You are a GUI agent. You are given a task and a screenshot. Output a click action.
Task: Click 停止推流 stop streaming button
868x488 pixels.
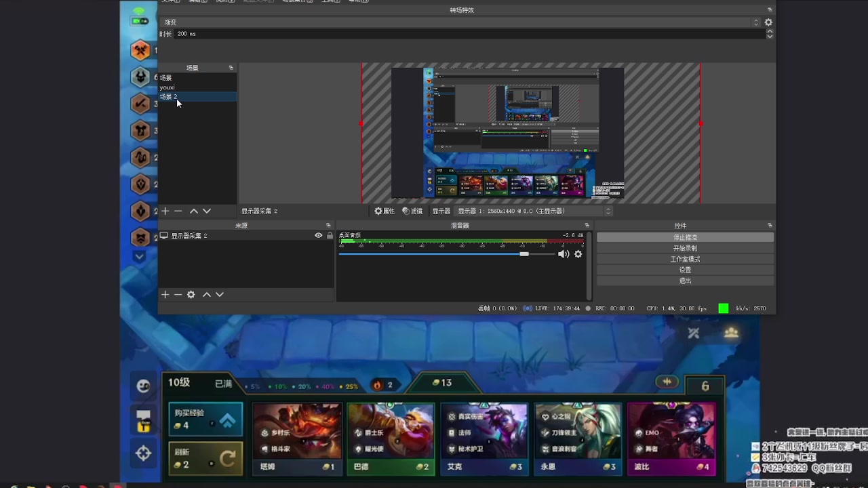point(685,237)
